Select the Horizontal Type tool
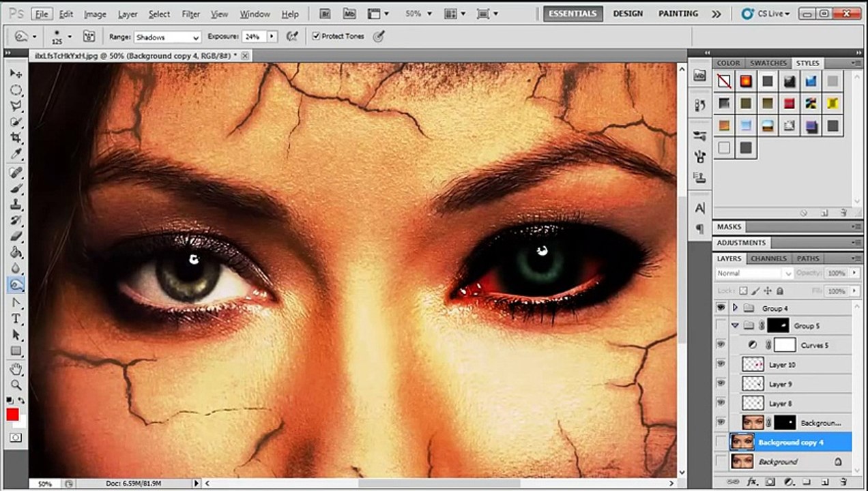Viewport: 868px width, 491px height. [16, 318]
